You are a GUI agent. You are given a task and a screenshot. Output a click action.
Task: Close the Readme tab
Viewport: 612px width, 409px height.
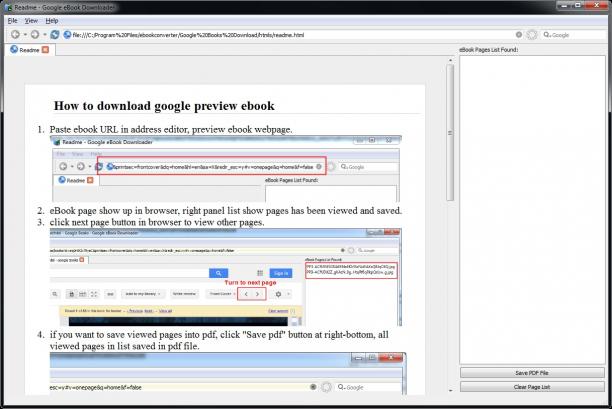[x=46, y=50]
